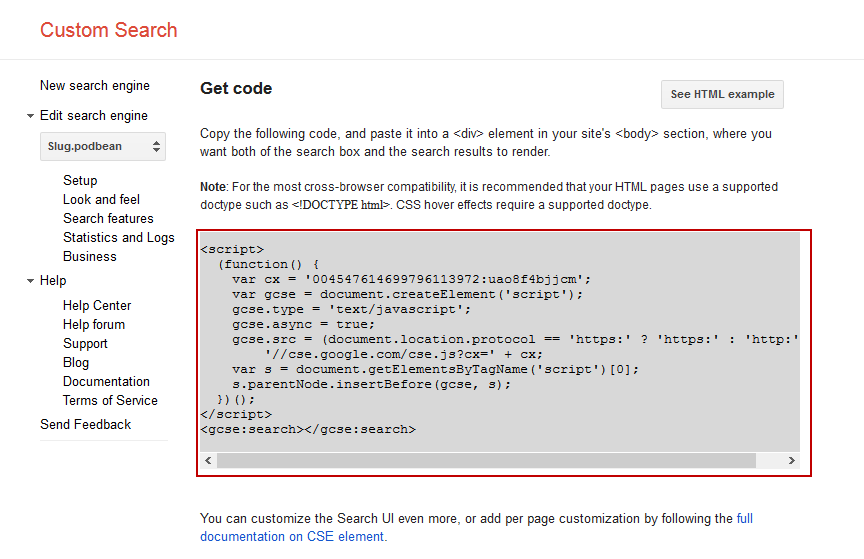The height and width of the screenshot is (559, 864).
Task: Click the '//cse.google.com/cse.js?cx=' code line
Action: point(403,354)
